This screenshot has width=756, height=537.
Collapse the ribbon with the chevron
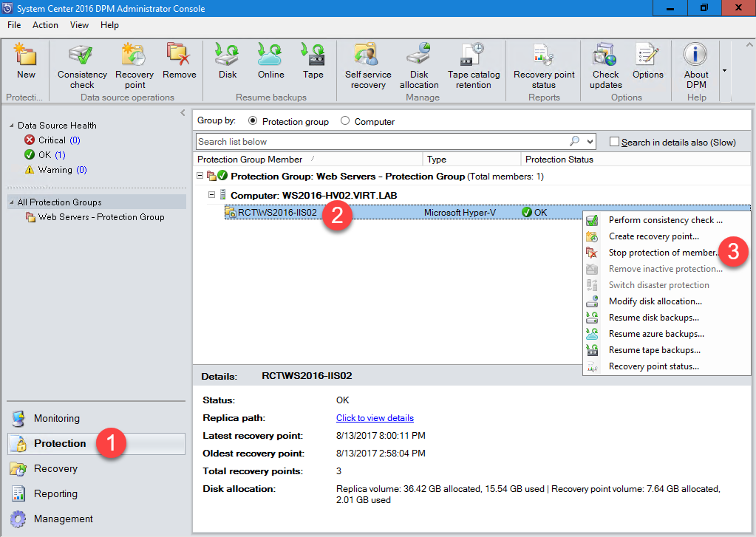[x=749, y=45]
